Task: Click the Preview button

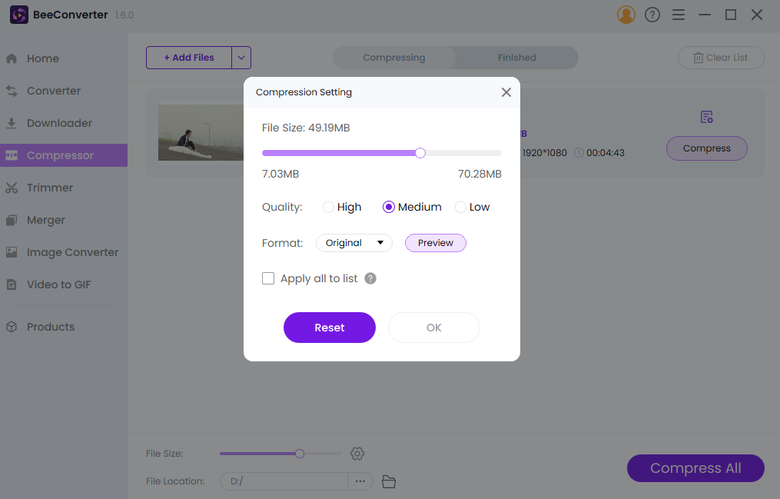Action: pyautogui.click(x=435, y=243)
